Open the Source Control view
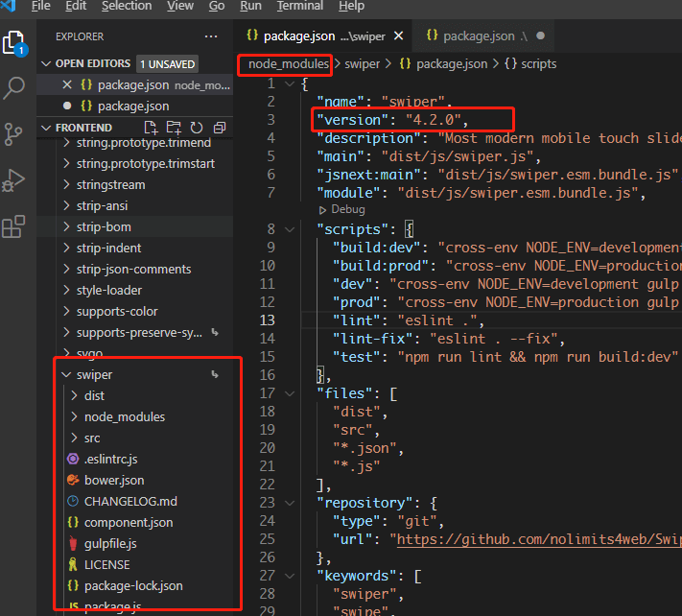 [13, 134]
